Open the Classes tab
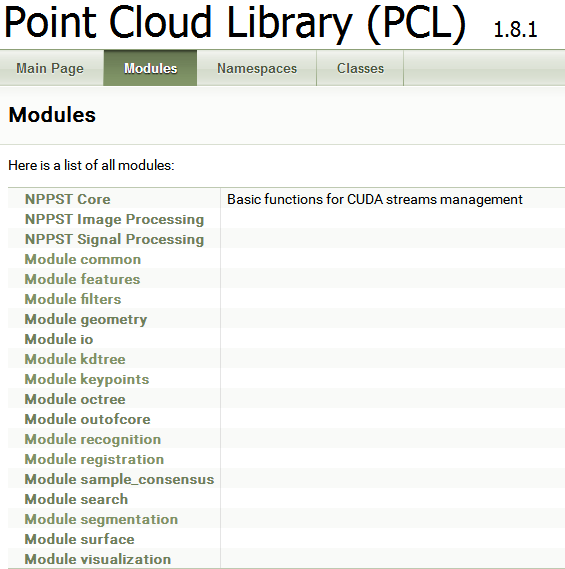This screenshot has height=569, width=565. (360, 68)
